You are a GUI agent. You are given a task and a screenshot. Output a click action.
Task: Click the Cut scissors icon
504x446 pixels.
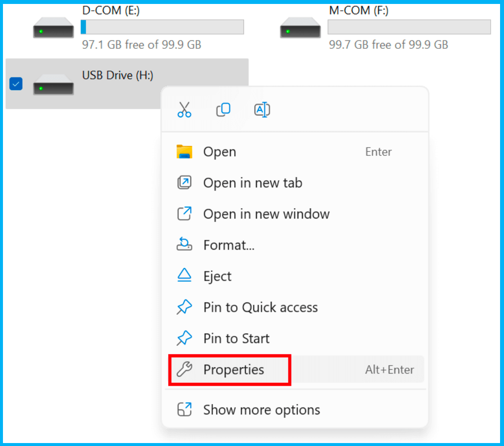click(184, 110)
